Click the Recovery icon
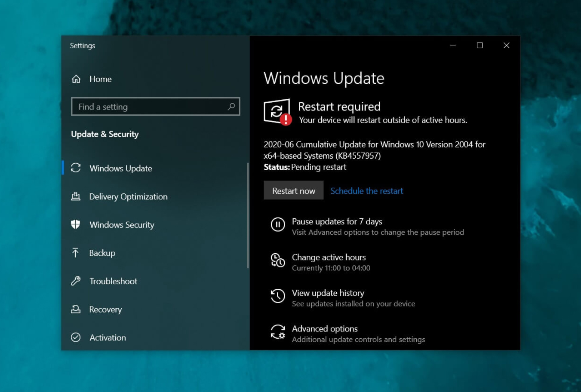The height and width of the screenshot is (392, 581). [76, 309]
